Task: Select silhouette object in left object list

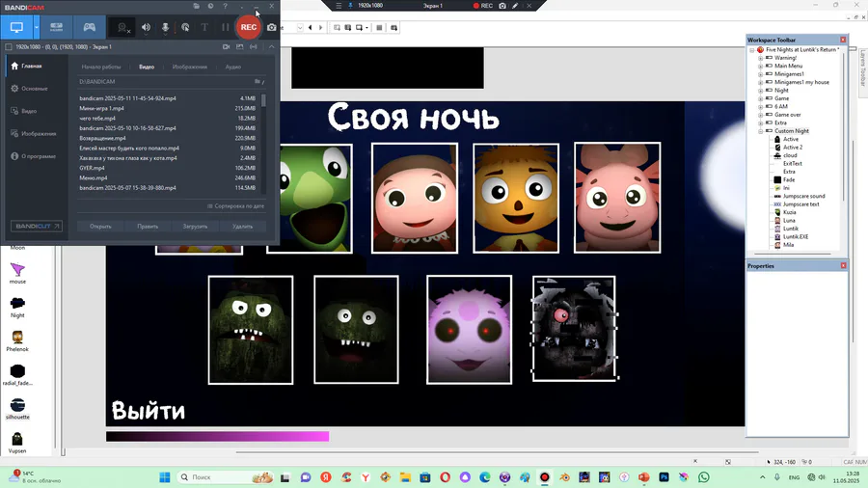Action: click(x=17, y=409)
